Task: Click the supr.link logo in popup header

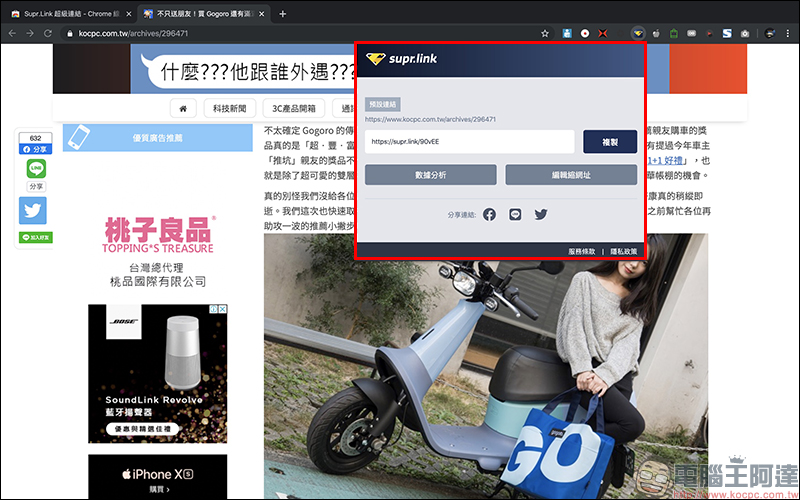Action: (x=402, y=59)
